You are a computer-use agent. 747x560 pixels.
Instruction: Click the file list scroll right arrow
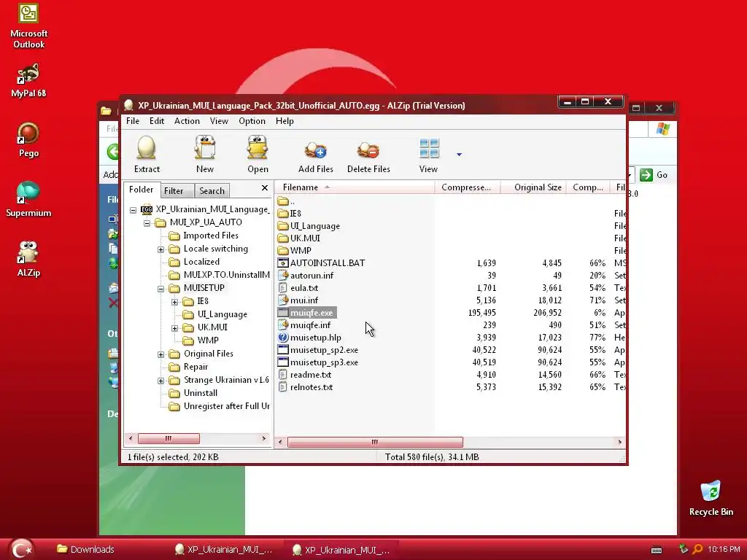pyautogui.click(x=619, y=442)
